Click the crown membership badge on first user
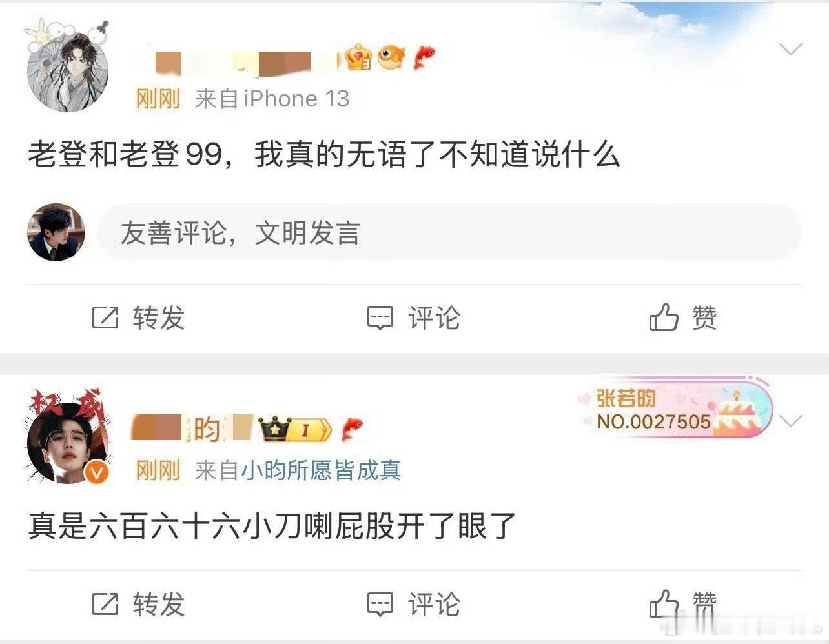This screenshot has height=644, width=829. pyautogui.click(x=358, y=58)
